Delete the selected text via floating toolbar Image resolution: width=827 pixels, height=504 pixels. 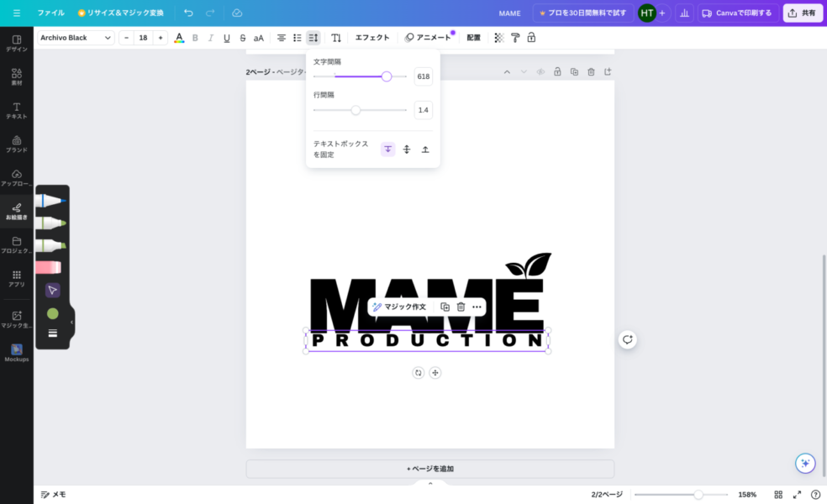point(461,307)
